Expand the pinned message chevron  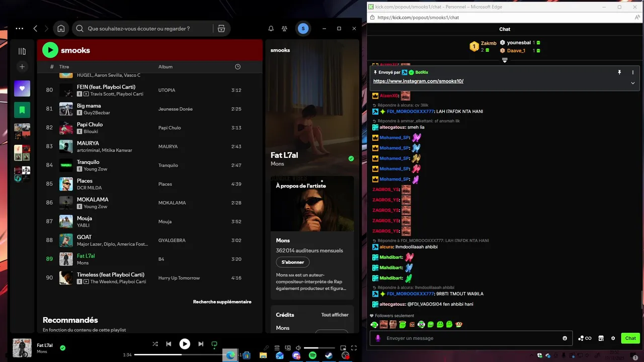(633, 83)
